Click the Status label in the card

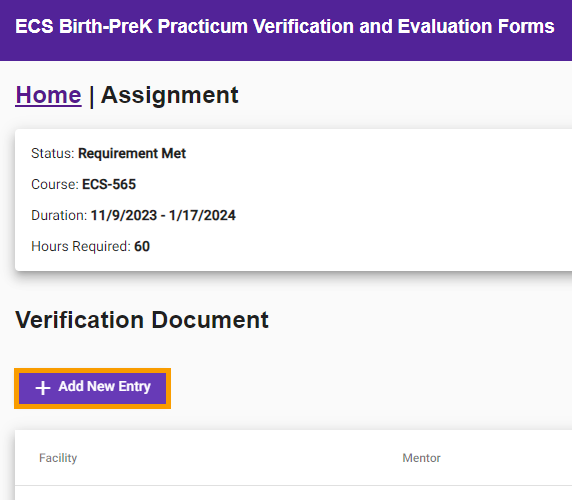(53, 154)
